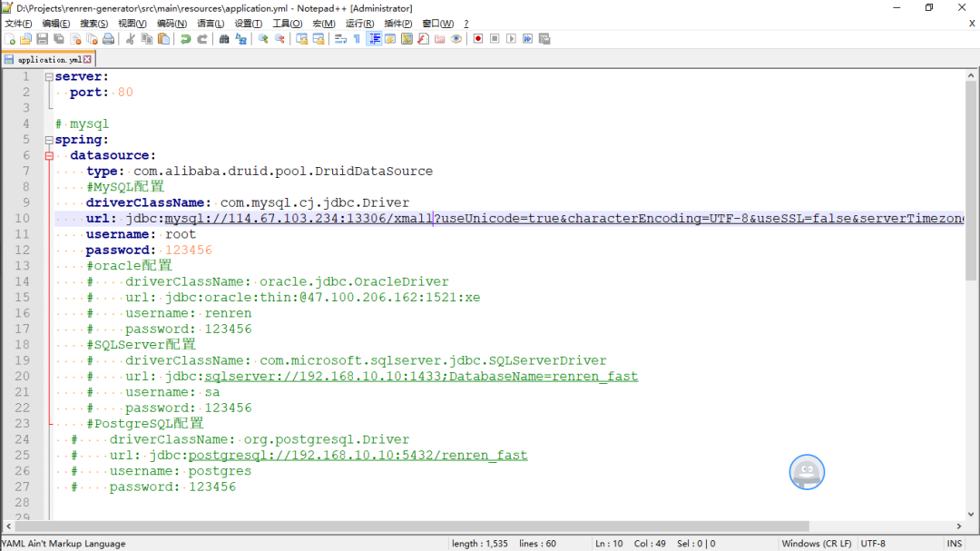This screenshot has height=551, width=980.
Task: Click the Undo arrow icon
Action: pos(185,39)
